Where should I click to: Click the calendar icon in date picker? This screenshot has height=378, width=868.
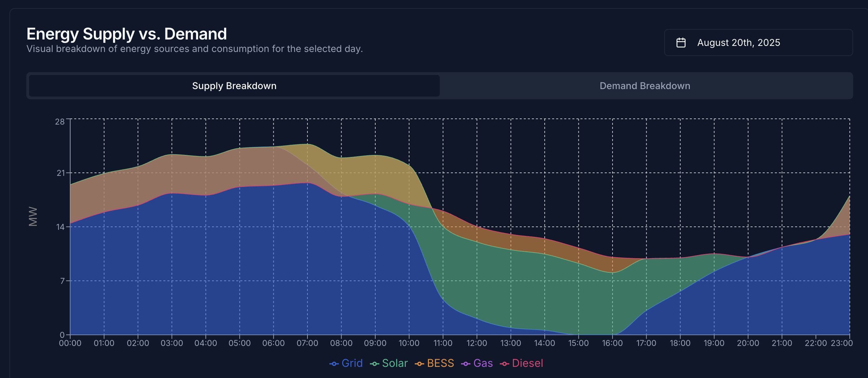point(681,43)
